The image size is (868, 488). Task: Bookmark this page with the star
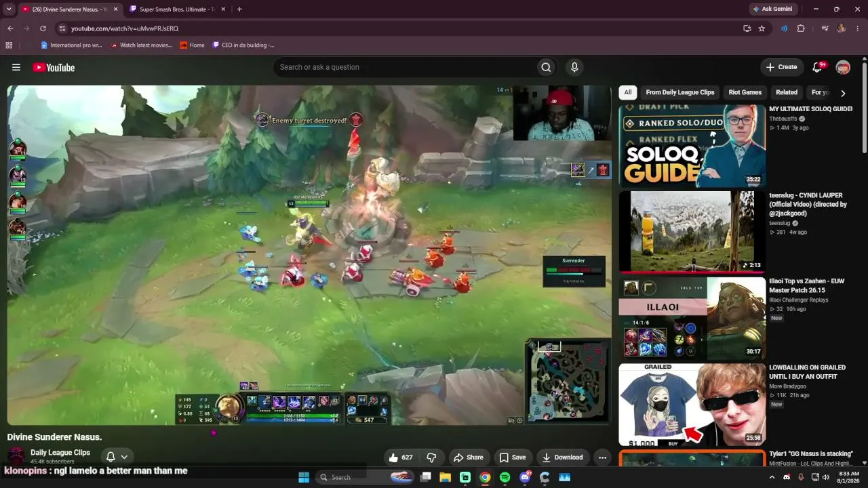click(762, 28)
